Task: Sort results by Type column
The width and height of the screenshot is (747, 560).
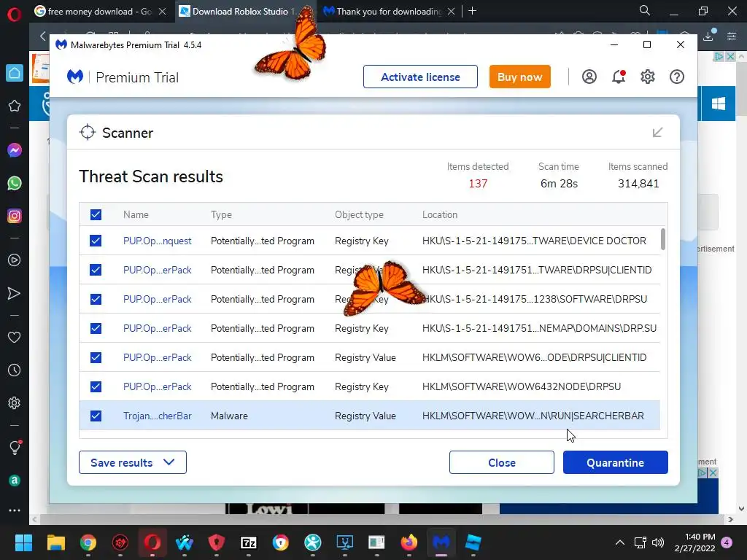Action: (221, 215)
